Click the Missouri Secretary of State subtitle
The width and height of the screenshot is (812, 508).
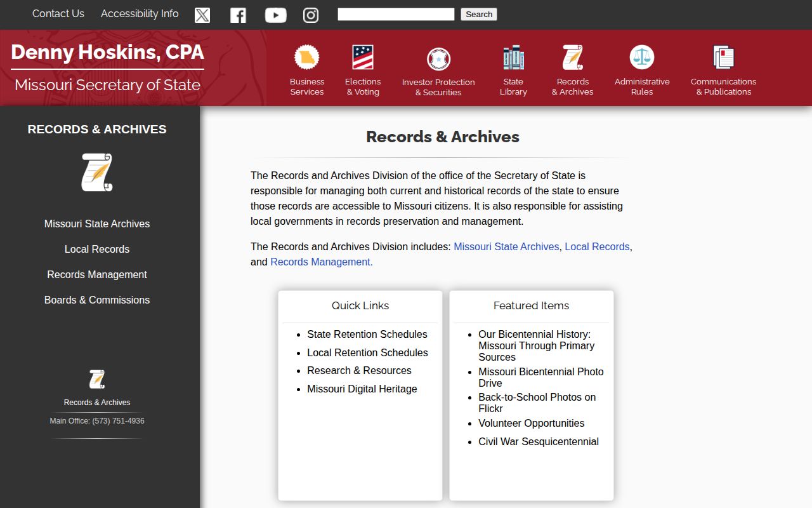click(107, 85)
